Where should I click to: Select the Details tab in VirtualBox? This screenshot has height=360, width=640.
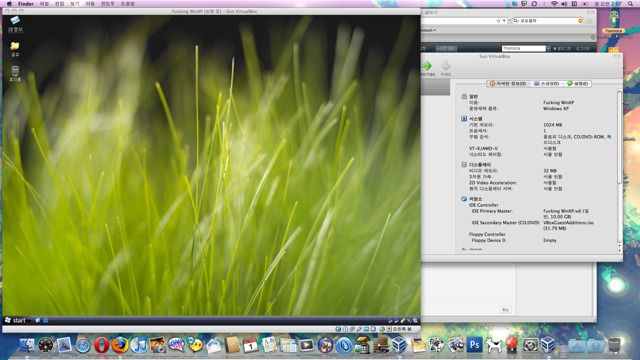click(x=508, y=83)
